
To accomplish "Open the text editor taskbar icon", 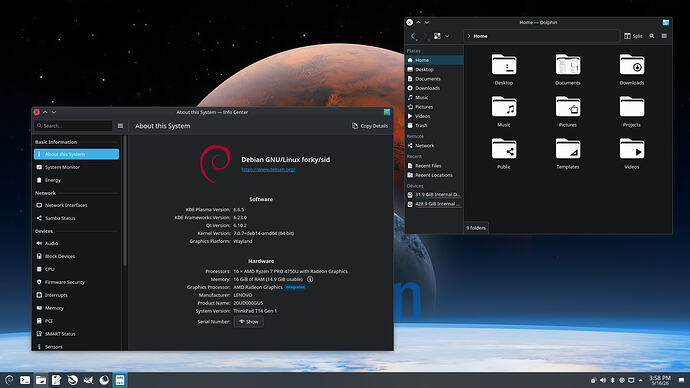I will pos(56,380).
